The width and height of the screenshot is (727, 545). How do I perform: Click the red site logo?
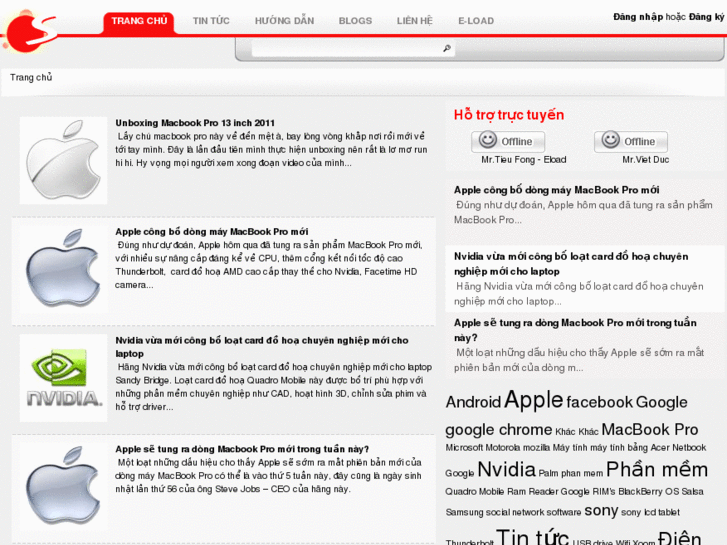(x=30, y=32)
